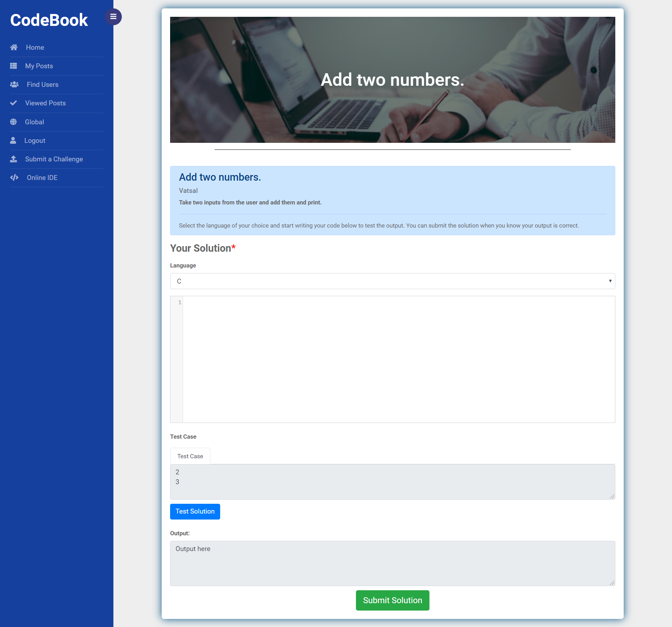Click the Online IDE code brackets icon
672x627 pixels.
[x=14, y=177]
